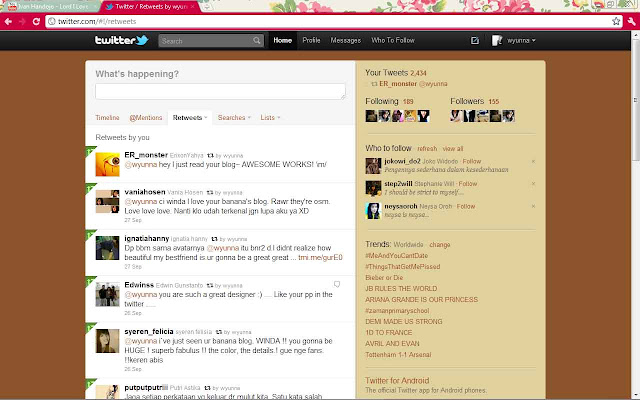The image size is (640, 400).
Task: Click the wyunna account avatar icon
Action: [x=497, y=40]
